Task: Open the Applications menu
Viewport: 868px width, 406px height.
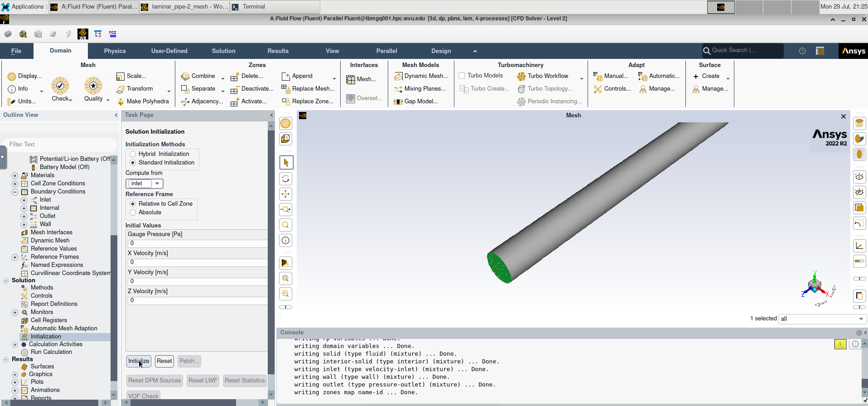Action: point(24,7)
